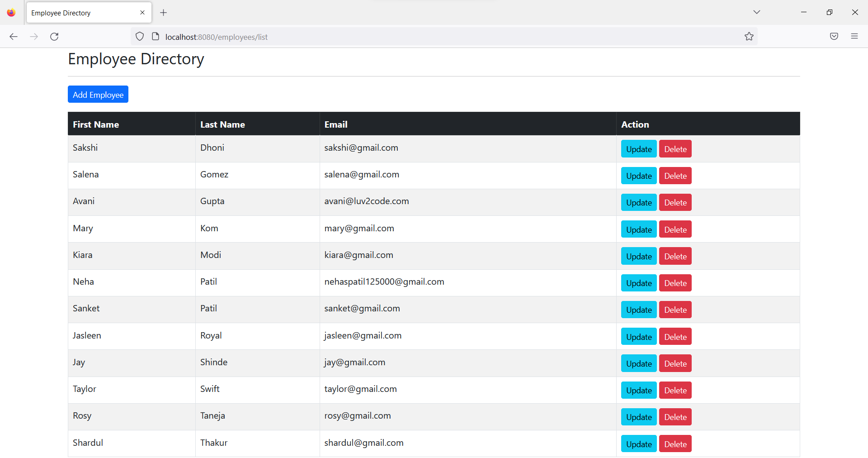Update the record for Avani Gupta
The width and height of the screenshot is (868, 458).
coord(638,202)
